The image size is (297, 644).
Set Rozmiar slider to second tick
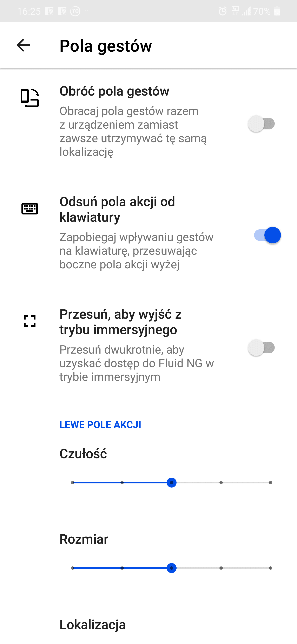[x=122, y=568]
